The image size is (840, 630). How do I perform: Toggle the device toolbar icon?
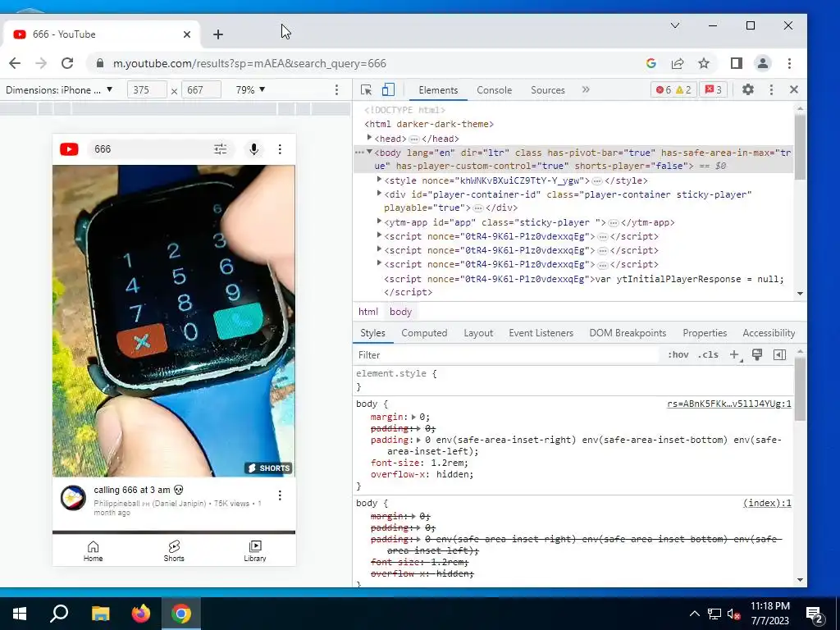[388, 90]
